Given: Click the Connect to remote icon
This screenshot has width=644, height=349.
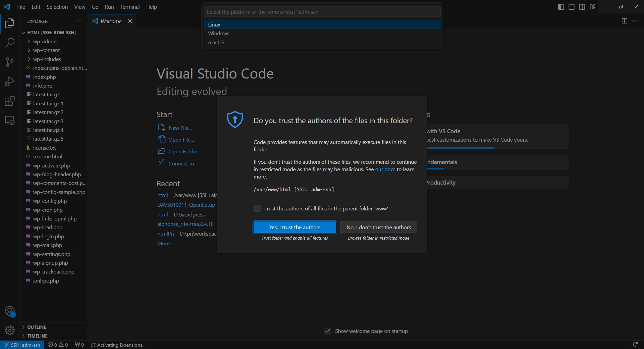Looking at the screenshot, I should [x=161, y=163].
